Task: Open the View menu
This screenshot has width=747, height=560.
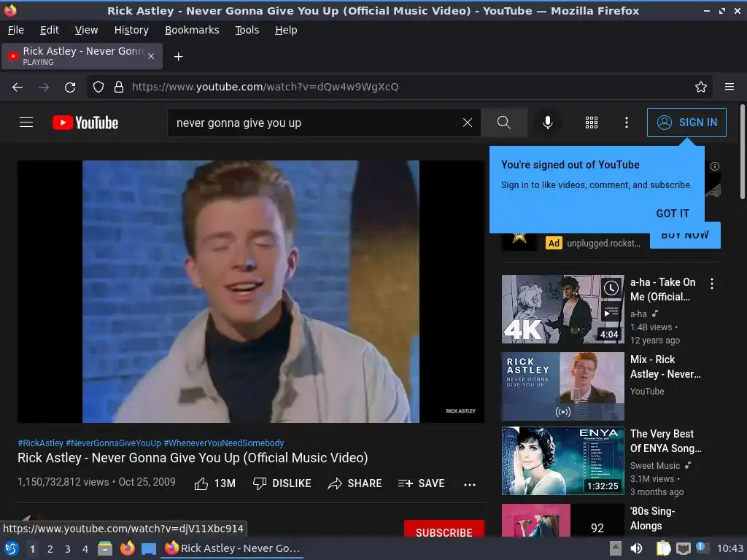Action: [86, 30]
